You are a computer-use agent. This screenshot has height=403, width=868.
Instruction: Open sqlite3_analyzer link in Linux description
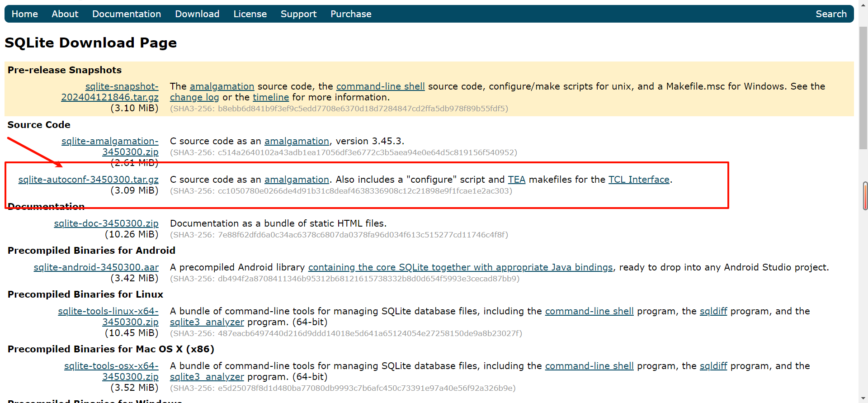pos(207,322)
